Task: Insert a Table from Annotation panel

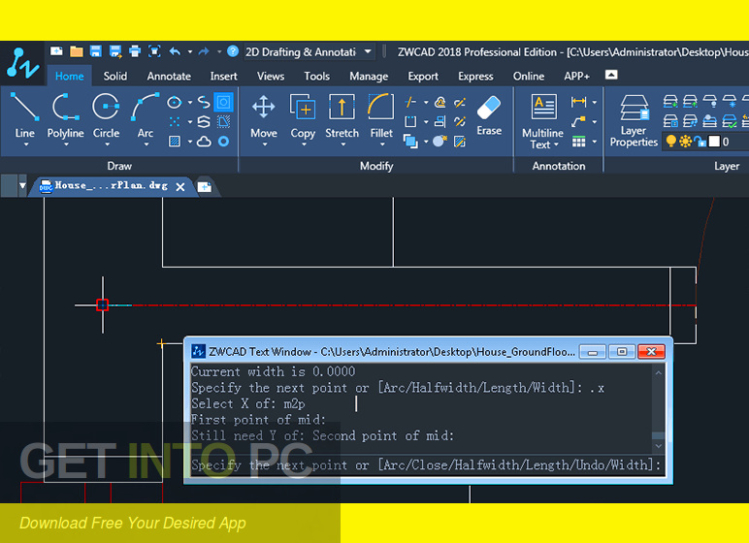Action: [x=578, y=141]
